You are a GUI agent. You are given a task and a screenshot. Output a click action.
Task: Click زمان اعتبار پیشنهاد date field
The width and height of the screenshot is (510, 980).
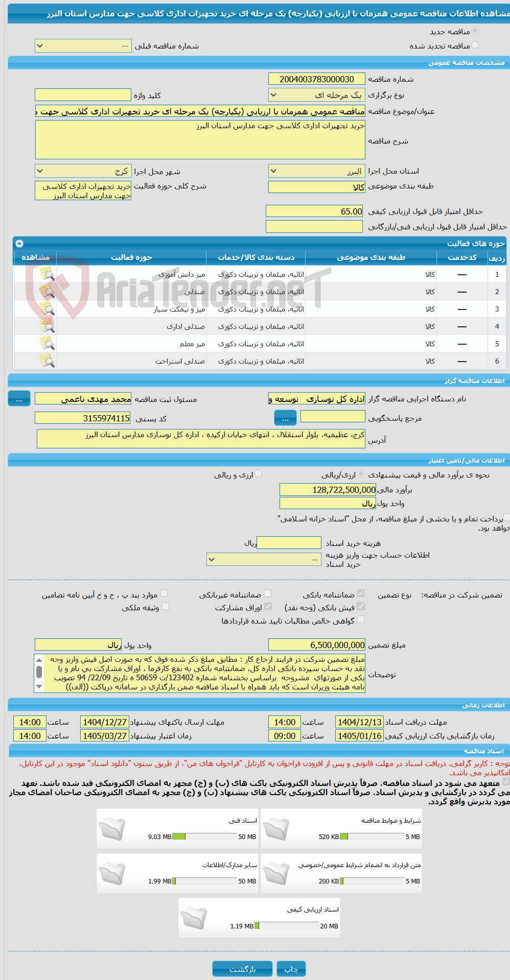point(105,736)
